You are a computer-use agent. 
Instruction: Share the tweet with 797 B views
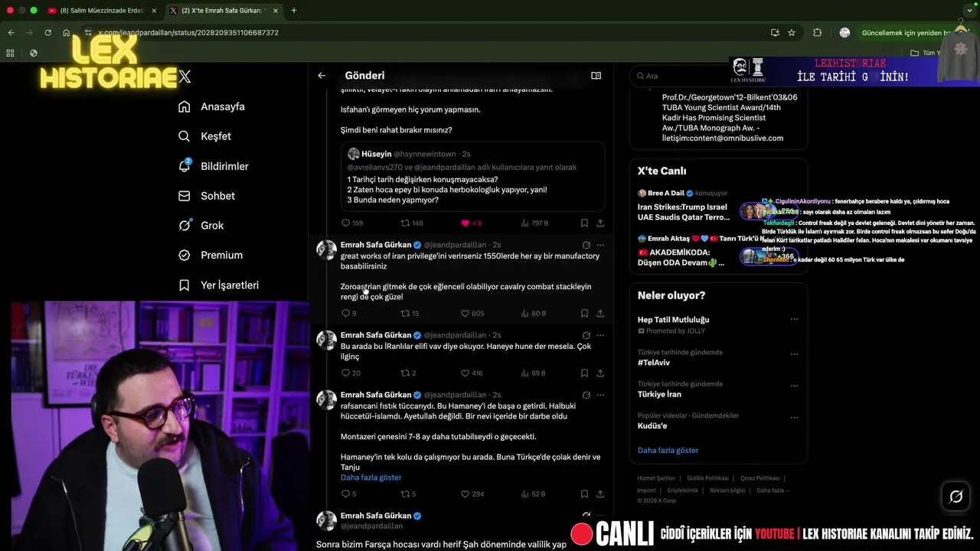coord(600,223)
